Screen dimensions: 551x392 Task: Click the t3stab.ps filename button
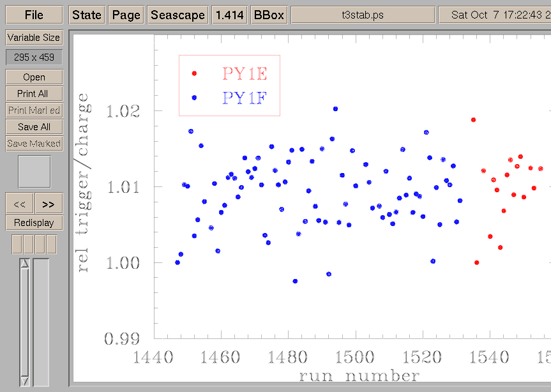point(363,15)
